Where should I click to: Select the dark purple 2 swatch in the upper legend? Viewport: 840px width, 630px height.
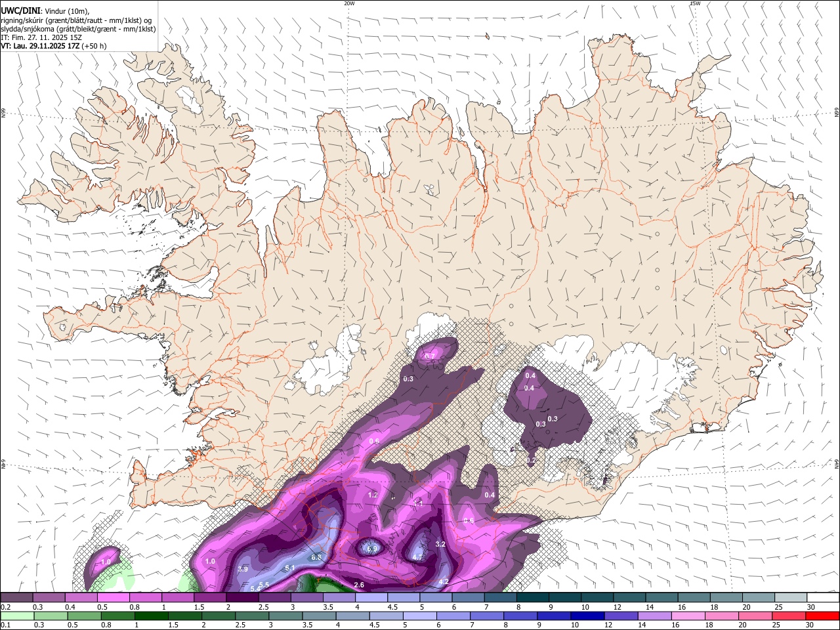coord(242,597)
